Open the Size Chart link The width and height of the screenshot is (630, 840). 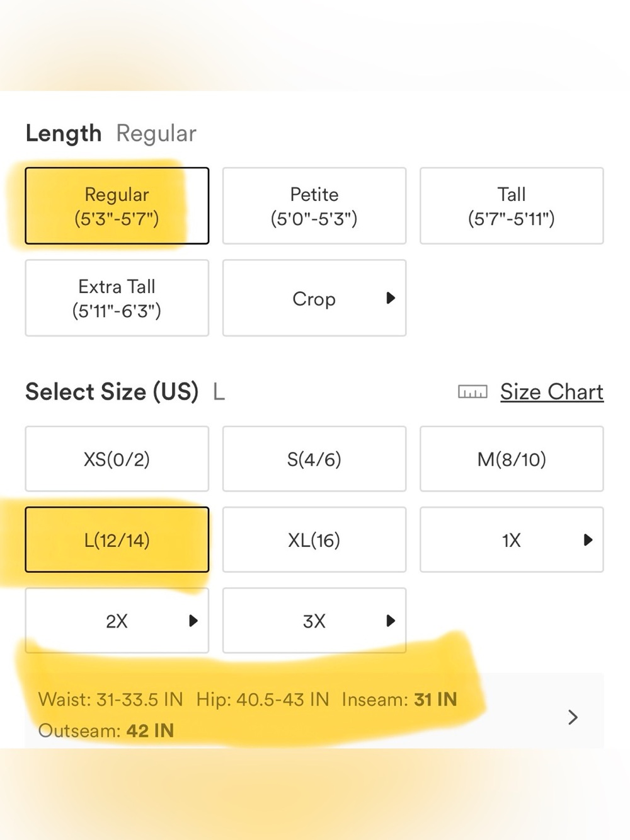coord(552,392)
